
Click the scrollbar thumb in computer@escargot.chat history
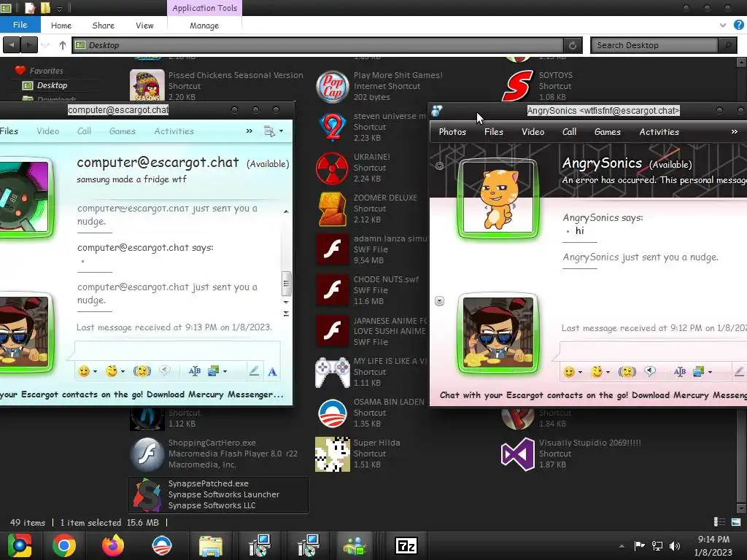[286, 284]
